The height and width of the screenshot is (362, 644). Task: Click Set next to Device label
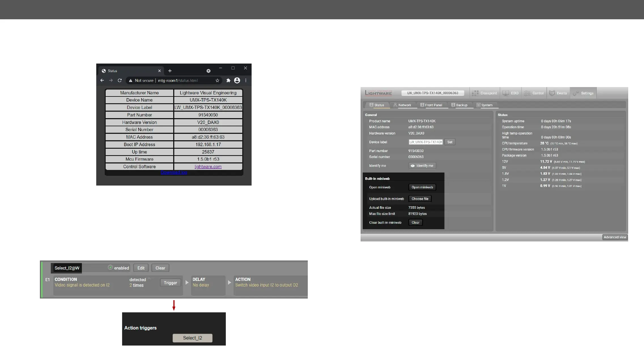[x=450, y=142]
